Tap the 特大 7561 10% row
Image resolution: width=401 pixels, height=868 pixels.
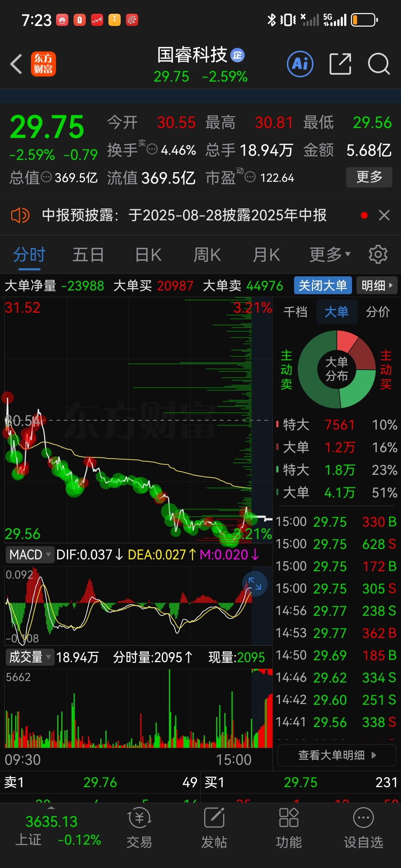point(336,425)
